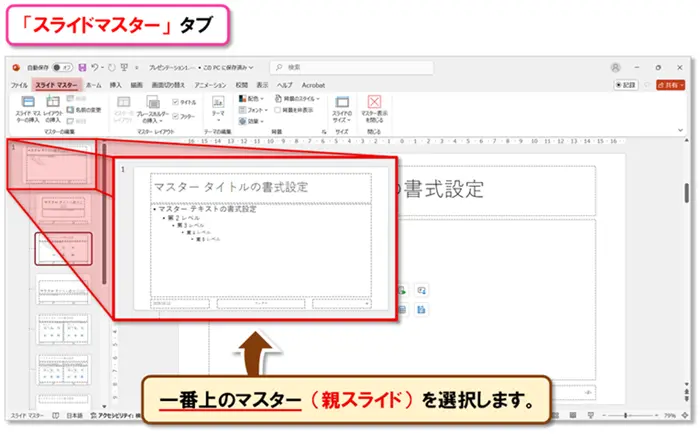Toggle the Title (タイトル) checkbox
Image resolution: width=700 pixels, height=434 pixels.
(x=175, y=102)
